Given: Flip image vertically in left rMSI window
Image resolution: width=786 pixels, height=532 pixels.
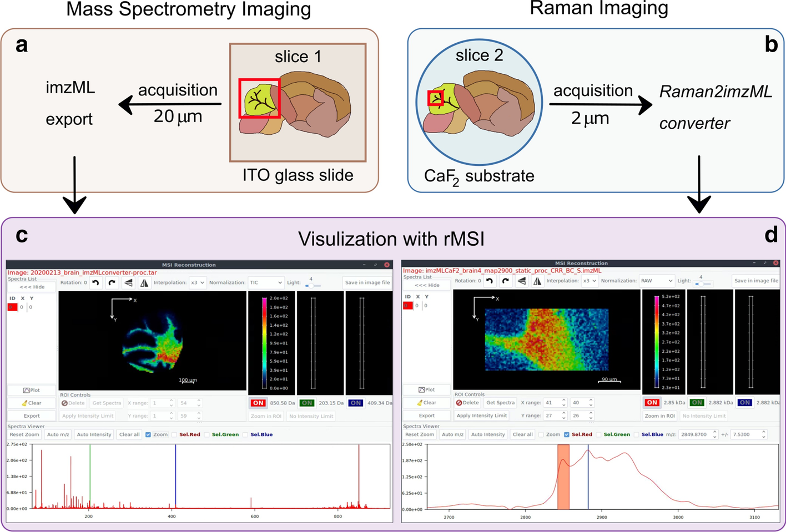Looking at the screenshot, I should [128, 283].
